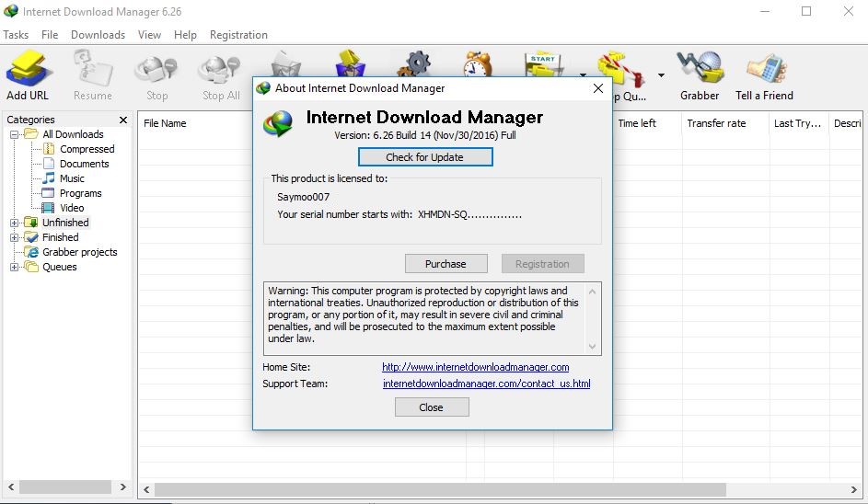Screen dimensions: 868x504
Task: Open dropdown arrow next to Start Queue
Action: [x=583, y=74]
